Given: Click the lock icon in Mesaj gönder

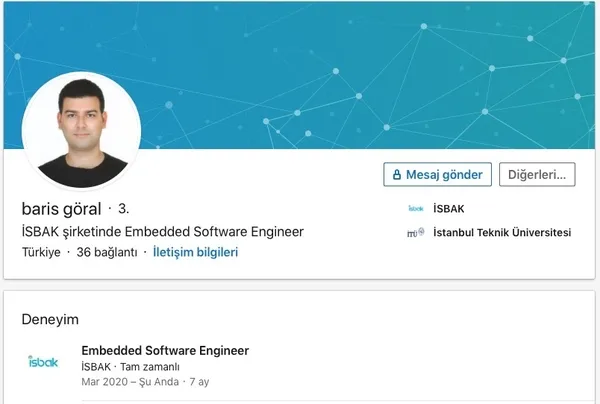Looking at the screenshot, I should point(396,174).
